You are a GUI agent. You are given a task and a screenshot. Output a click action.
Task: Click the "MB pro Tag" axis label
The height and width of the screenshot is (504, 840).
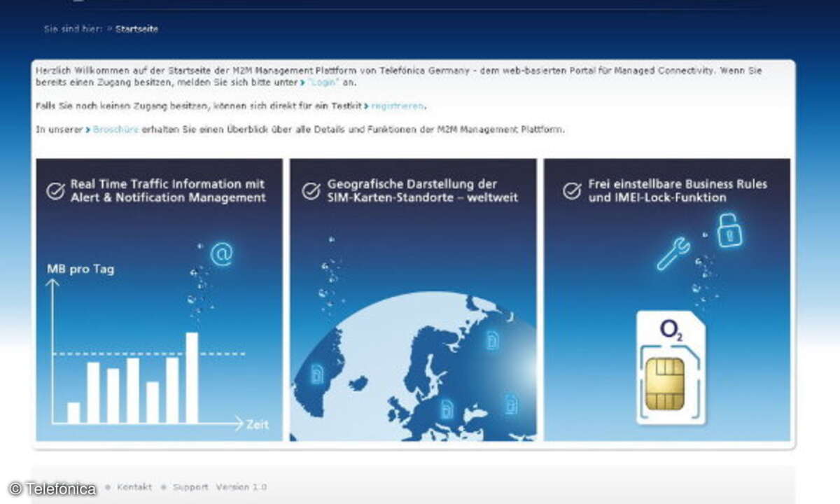click(80, 269)
